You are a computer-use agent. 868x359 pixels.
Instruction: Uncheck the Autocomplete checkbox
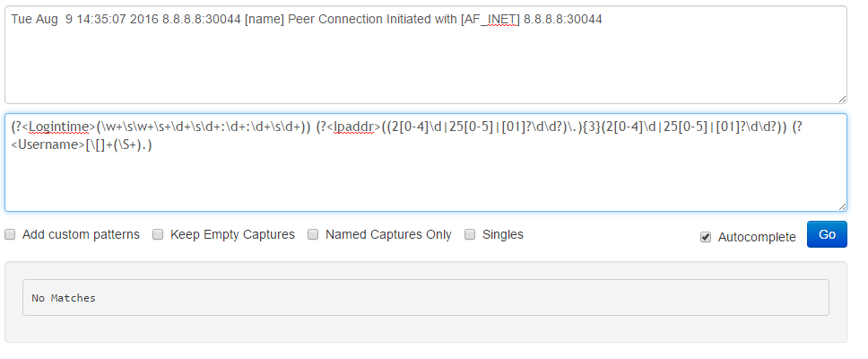click(706, 237)
